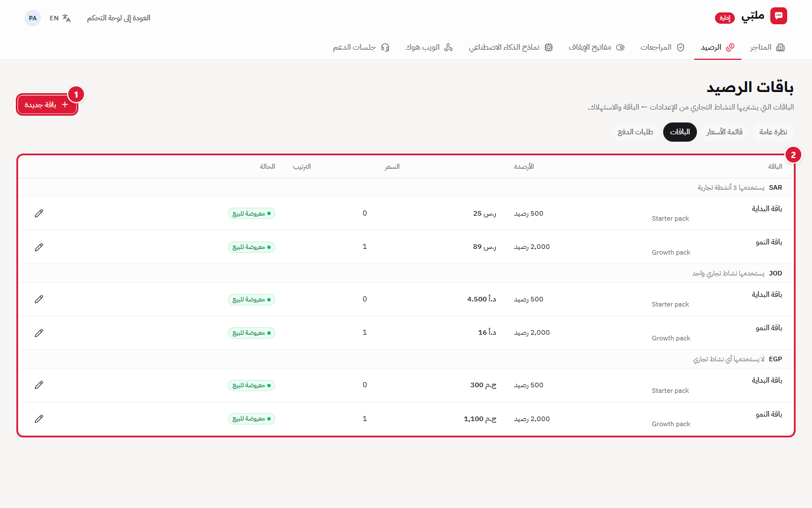Select the طلبات الدفع payment requests sub-tab
Image resolution: width=812 pixels, height=508 pixels.
pyautogui.click(x=636, y=132)
